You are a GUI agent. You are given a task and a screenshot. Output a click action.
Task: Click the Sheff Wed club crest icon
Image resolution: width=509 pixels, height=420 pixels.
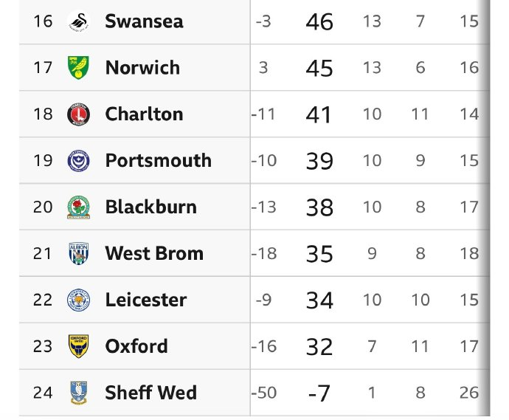77,392
